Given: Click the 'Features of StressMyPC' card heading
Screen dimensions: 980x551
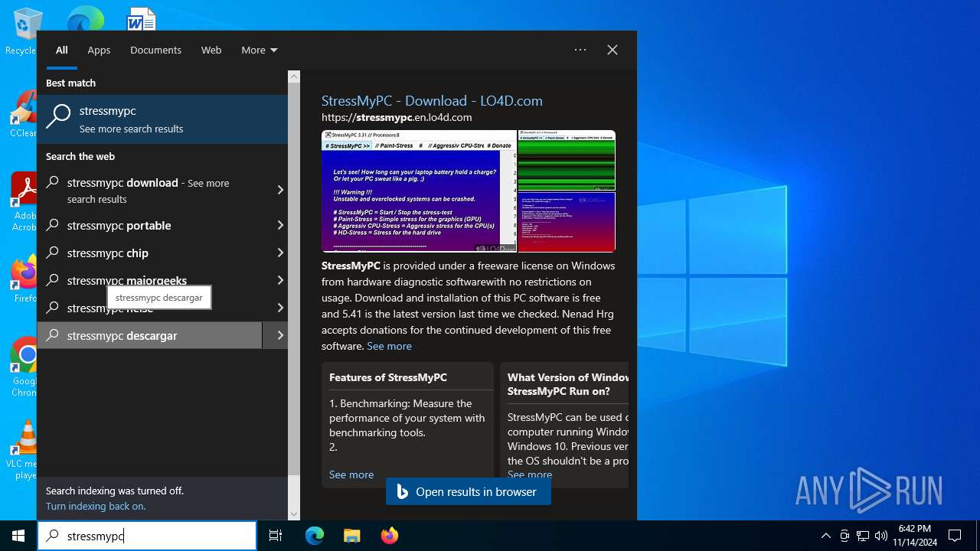Looking at the screenshot, I should (388, 377).
